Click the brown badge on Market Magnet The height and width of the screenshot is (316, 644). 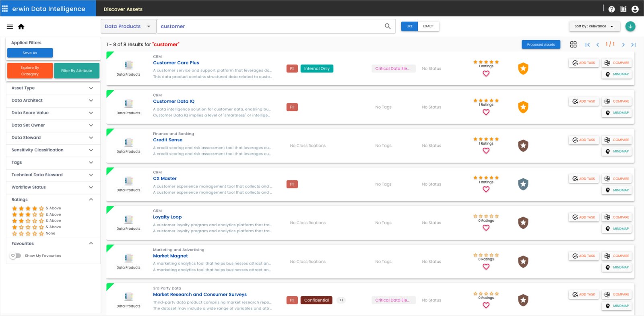523,262
